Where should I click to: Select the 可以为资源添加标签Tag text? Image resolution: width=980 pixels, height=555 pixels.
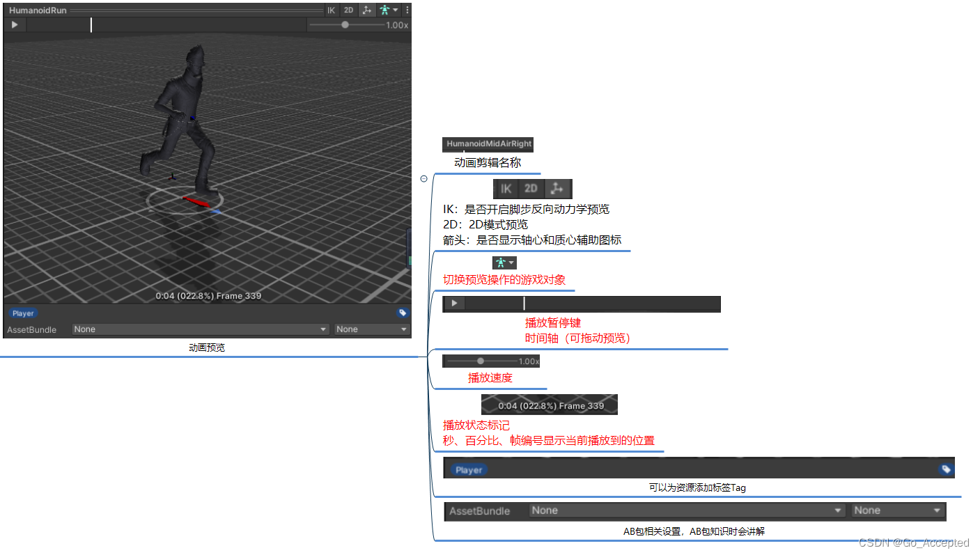tap(697, 487)
